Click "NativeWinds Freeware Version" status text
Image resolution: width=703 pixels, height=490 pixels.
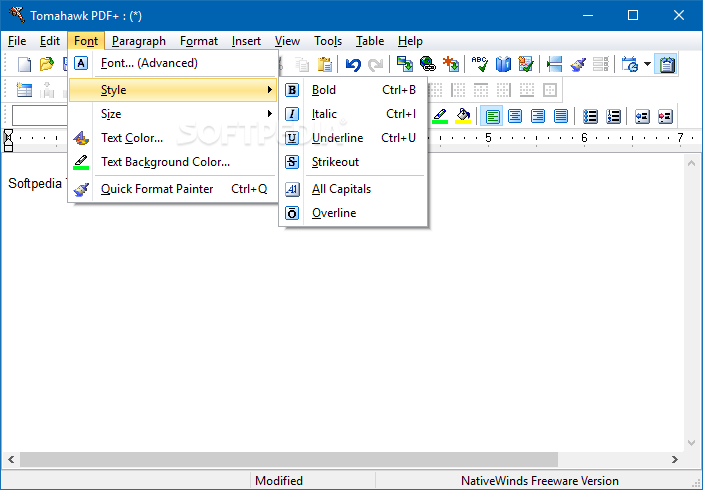point(540,481)
